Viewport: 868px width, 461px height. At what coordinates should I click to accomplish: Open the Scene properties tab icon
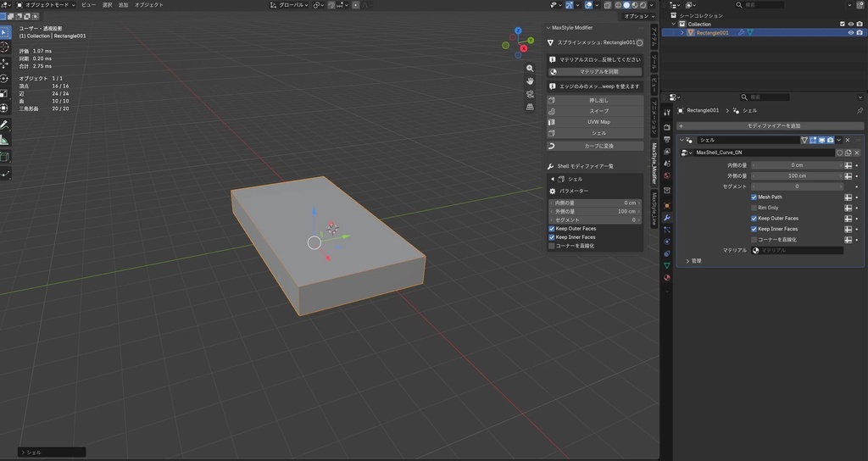[x=667, y=164]
